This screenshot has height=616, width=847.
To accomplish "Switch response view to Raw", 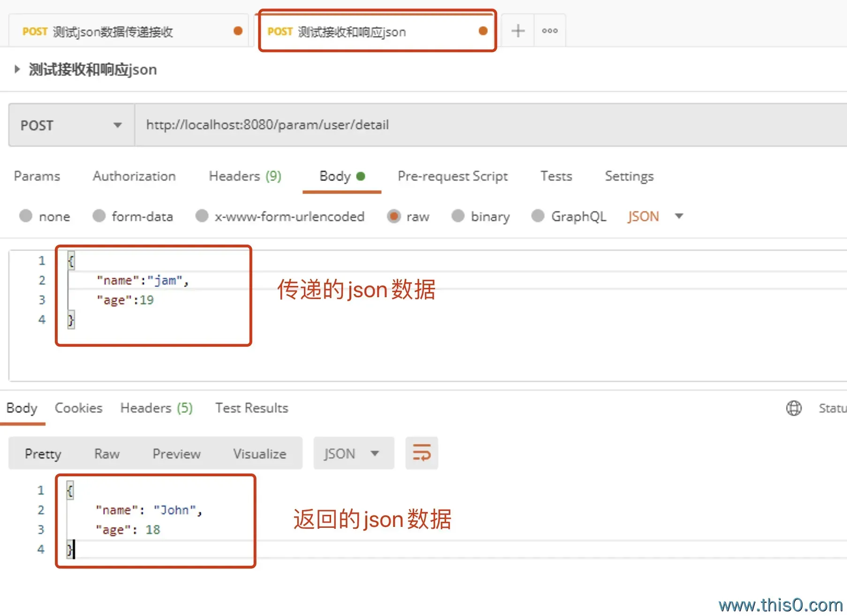I will [x=107, y=453].
